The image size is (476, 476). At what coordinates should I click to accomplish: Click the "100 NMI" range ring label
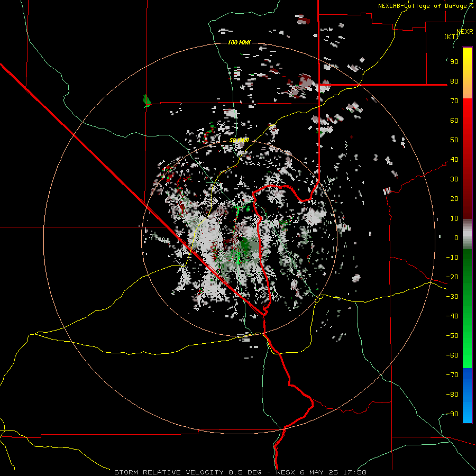tap(239, 42)
